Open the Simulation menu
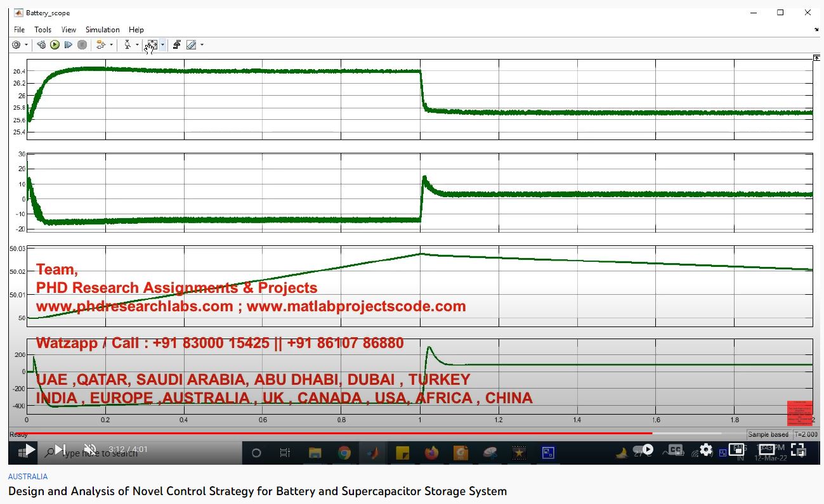 pos(102,30)
